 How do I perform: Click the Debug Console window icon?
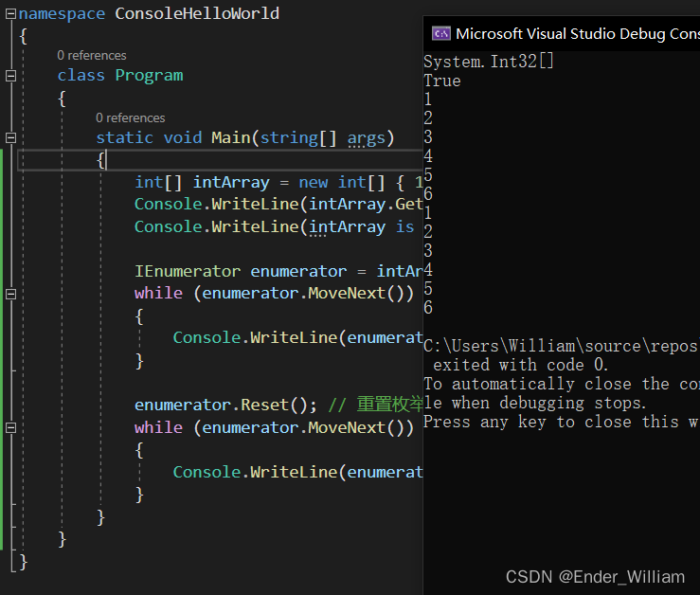pyautogui.click(x=440, y=34)
